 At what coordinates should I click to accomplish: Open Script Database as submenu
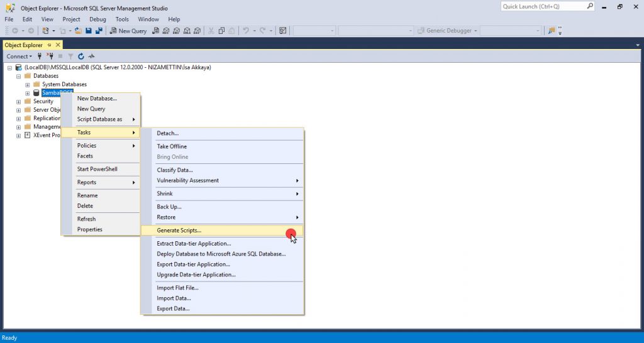coord(101,119)
